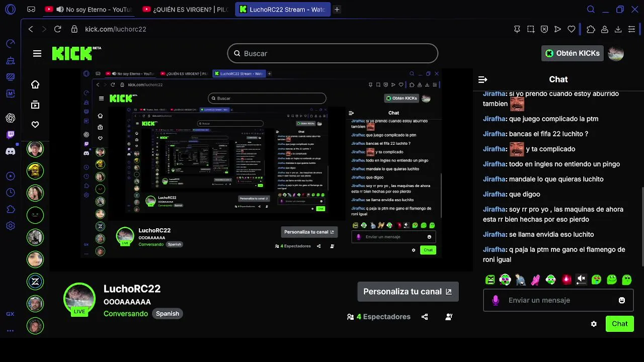Open History clock icon in sidebar
The image size is (644, 362).
(x=10, y=193)
